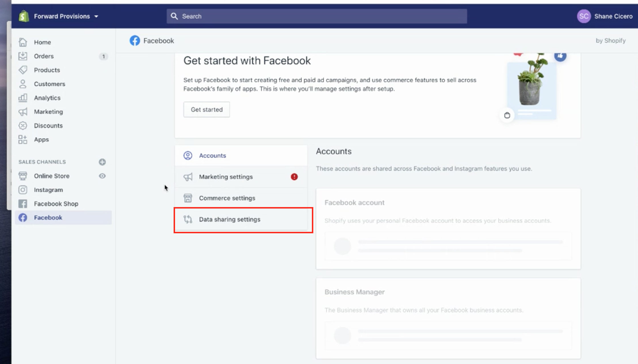
Task: Click the Commerce settings grid icon
Action: pos(188,198)
